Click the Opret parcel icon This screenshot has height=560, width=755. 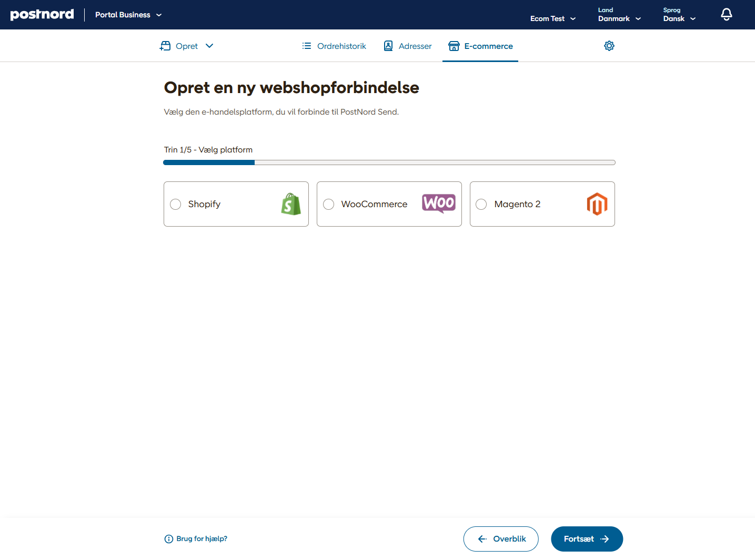165,46
